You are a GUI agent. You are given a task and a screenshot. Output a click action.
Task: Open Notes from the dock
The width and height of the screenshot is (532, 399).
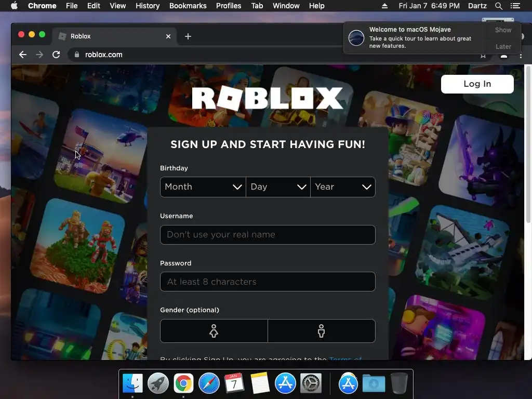coord(260,383)
